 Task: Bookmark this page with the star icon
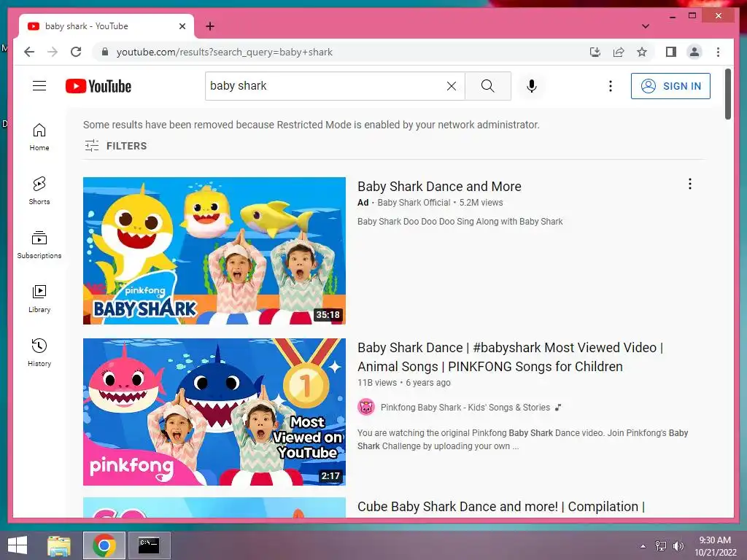pyautogui.click(x=642, y=52)
